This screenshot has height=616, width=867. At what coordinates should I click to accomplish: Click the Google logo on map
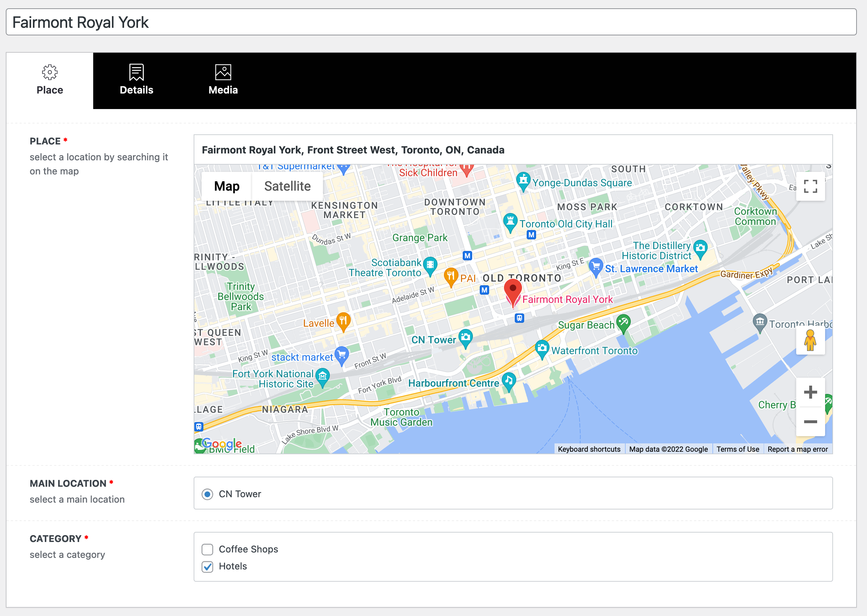coord(221,443)
